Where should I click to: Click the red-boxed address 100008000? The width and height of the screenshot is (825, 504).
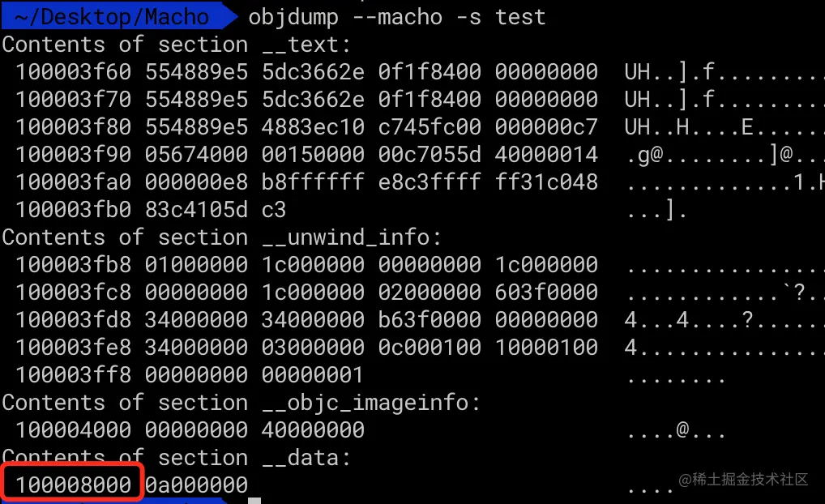click(73, 485)
